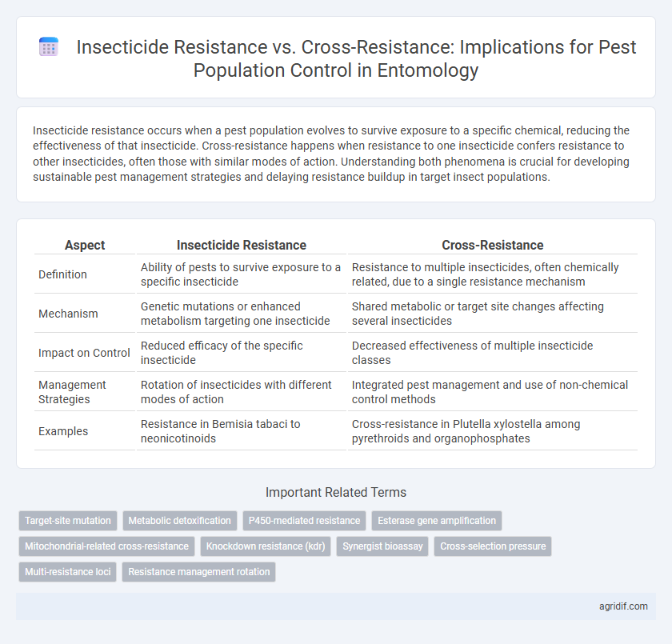Click the Synergist bioassay tag

click(382, 546)
